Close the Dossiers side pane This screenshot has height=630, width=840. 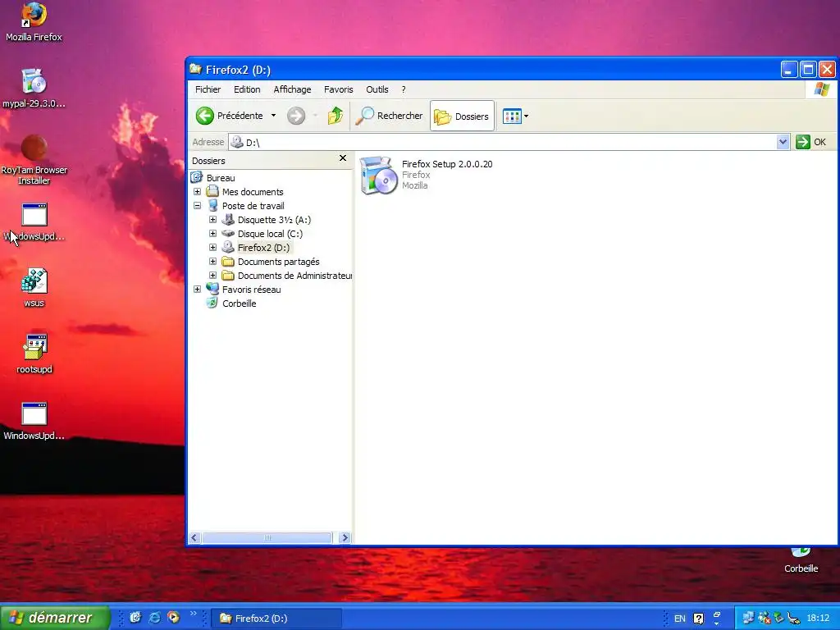coord(343,158)
